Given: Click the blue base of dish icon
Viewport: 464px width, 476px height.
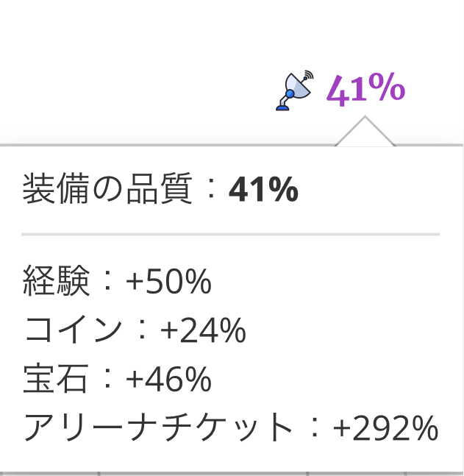Looking at the screenshot, I should [x=282, y=107].
